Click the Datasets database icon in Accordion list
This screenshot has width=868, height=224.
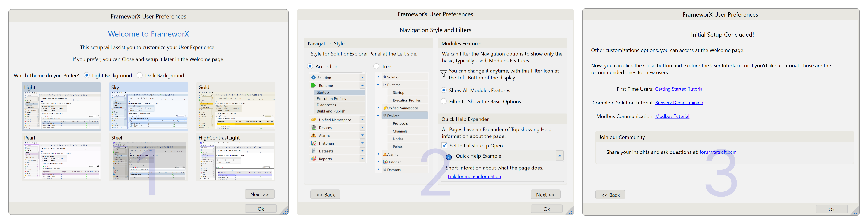[x=313, y=151]
